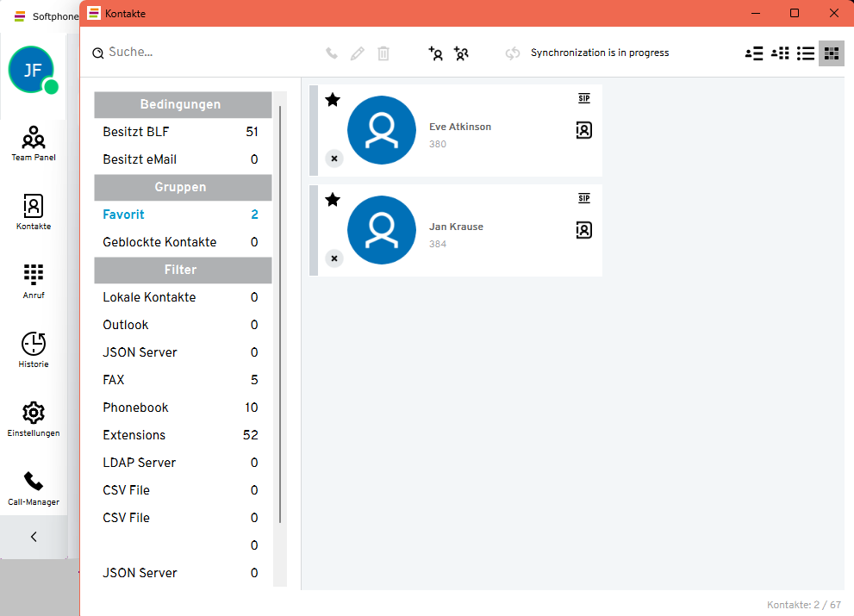
Task: Click the add new contact icon
Action: pos(436,53)
